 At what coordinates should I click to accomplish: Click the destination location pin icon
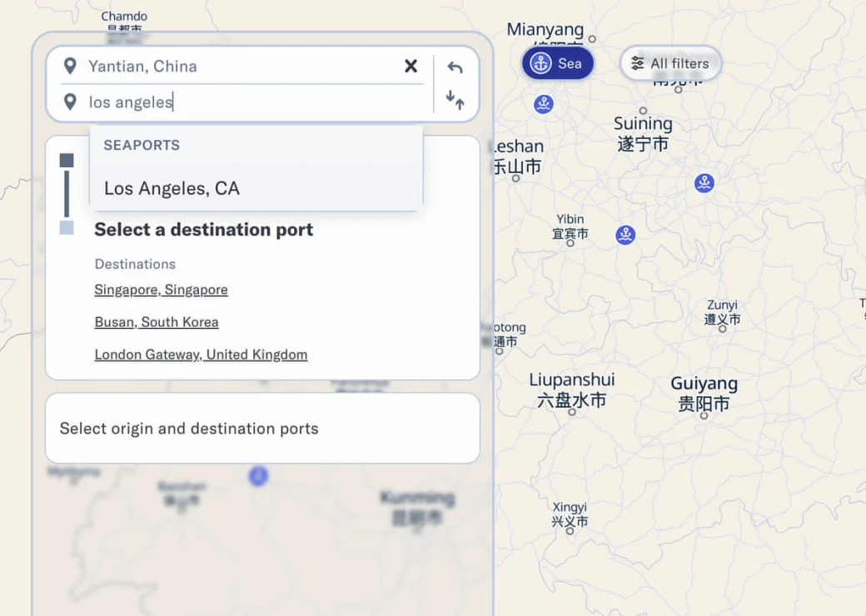tap(70, 102)
